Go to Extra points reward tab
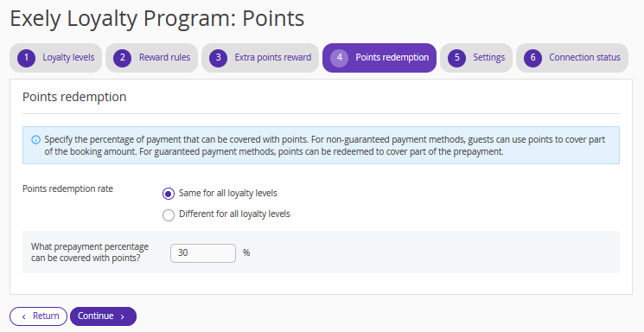 260,58
